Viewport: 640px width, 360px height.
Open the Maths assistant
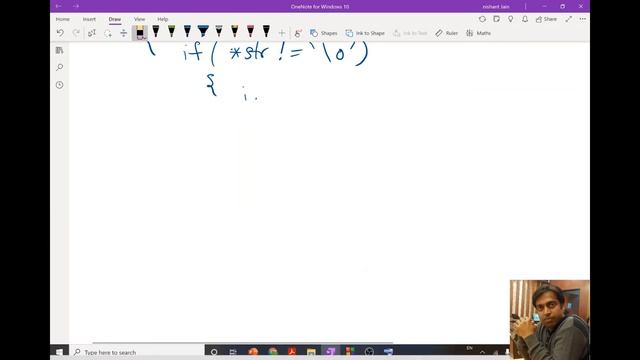pos(478,33)
